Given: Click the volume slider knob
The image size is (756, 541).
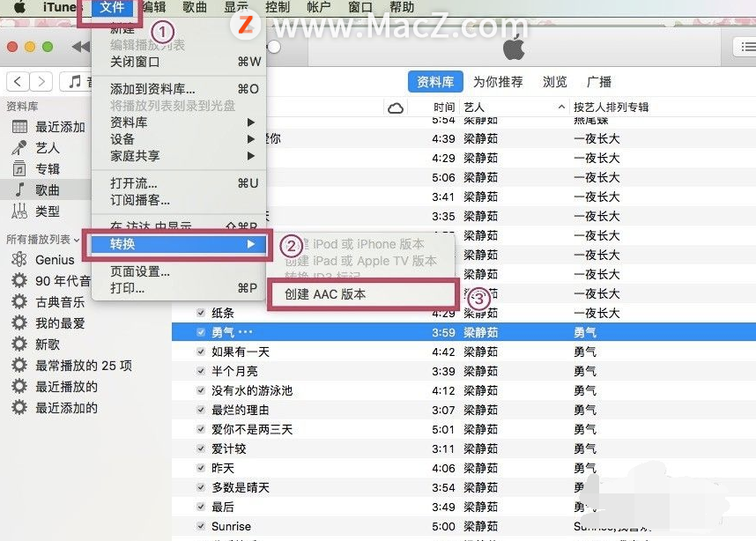Looking at the screenshot, I should click(x=274, y=47).
